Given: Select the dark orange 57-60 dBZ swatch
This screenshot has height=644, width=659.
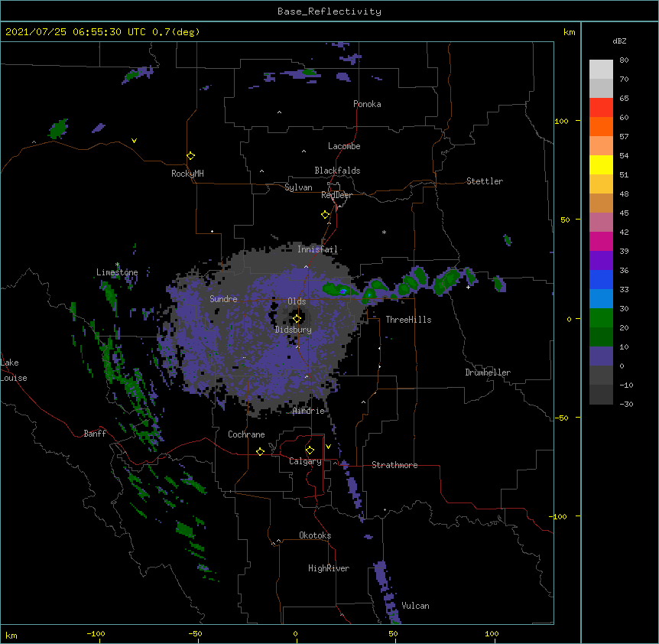Looking at the screenshot, I should (x=601, y=127).
